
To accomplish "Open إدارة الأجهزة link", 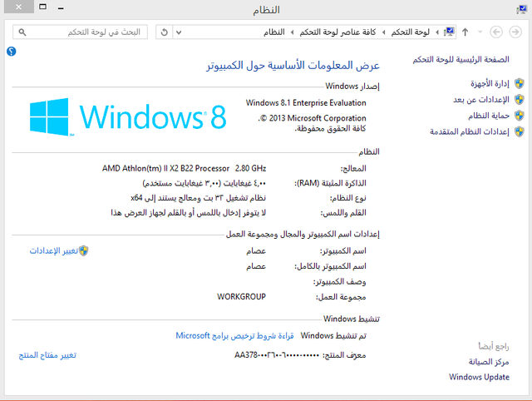I will 490,83.
